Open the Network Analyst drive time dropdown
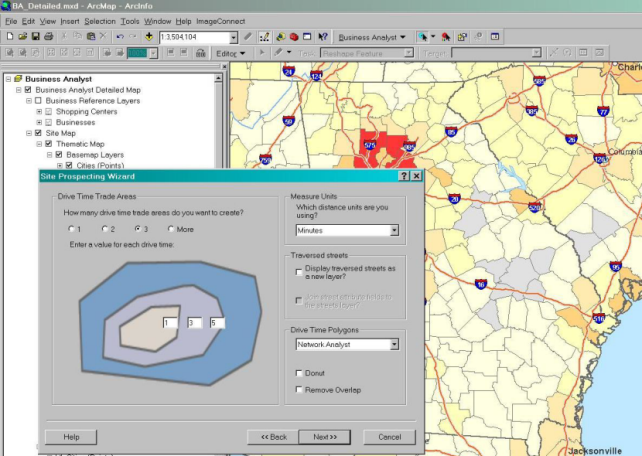The image size is (642, 456). (394, 345)
